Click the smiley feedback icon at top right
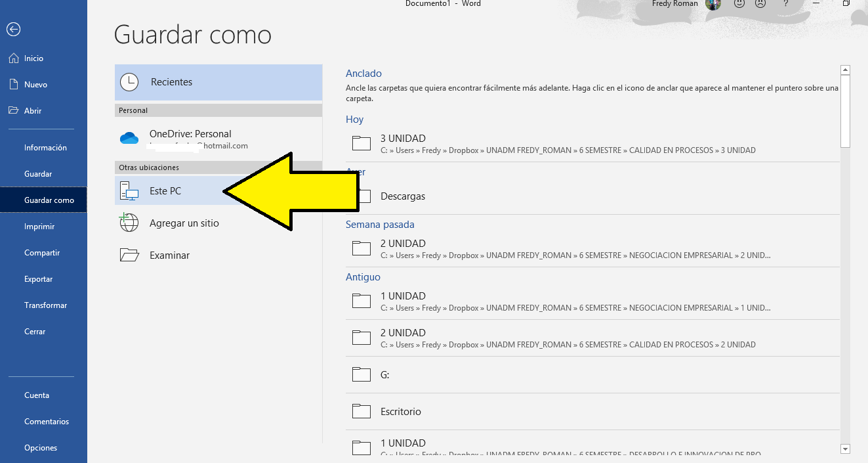The width and height of the screenshot is (868, 463). point(739,4)
